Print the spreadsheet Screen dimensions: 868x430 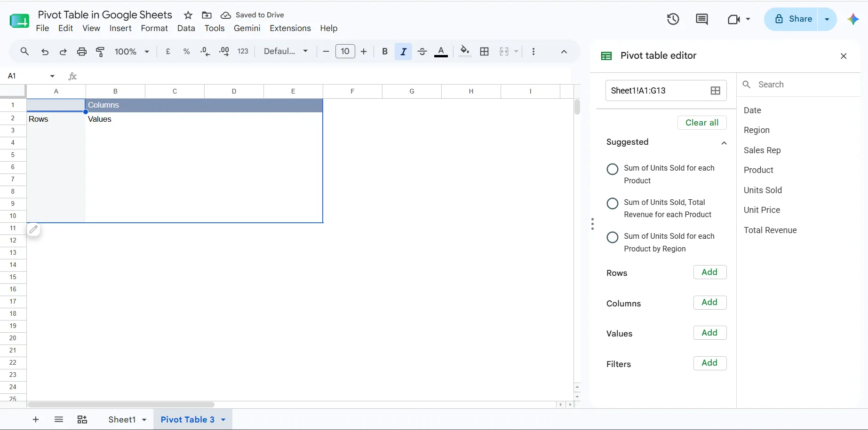[82, 52]
